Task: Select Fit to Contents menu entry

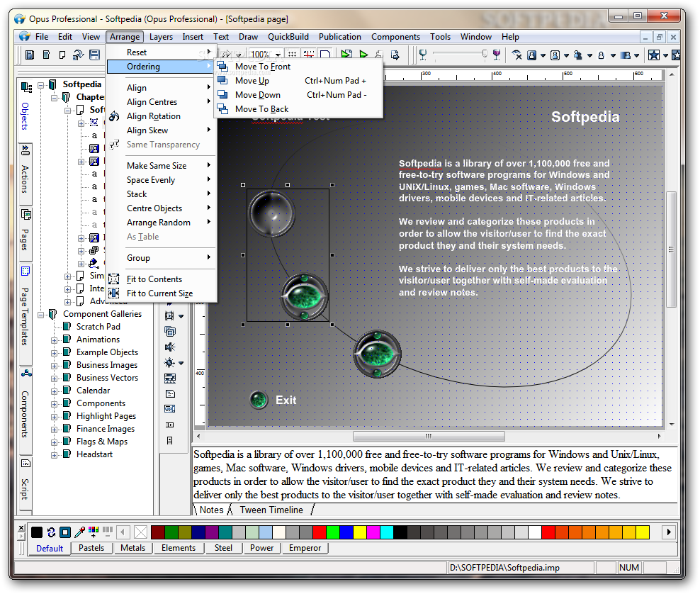Action: [x=161, y=279]
